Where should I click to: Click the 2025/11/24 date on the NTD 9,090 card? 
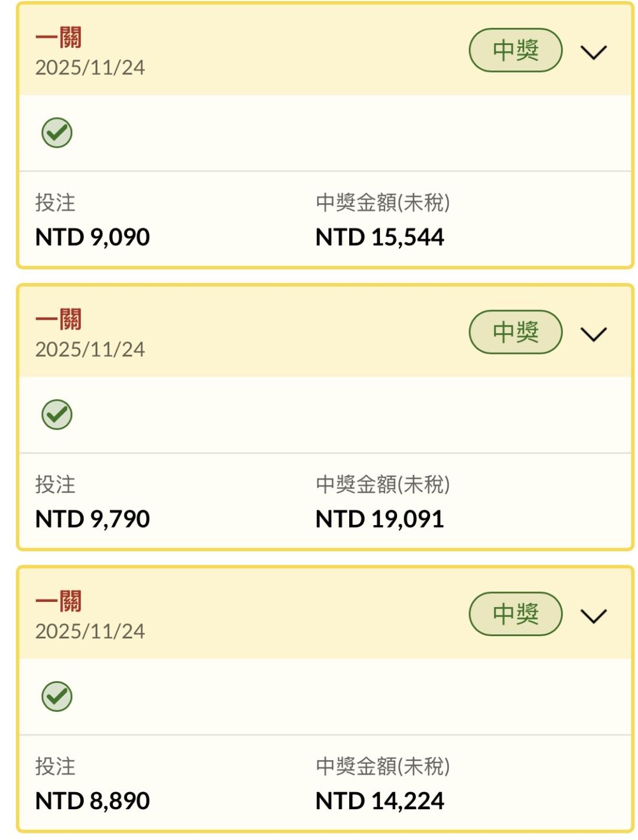[x=90, y=67]
